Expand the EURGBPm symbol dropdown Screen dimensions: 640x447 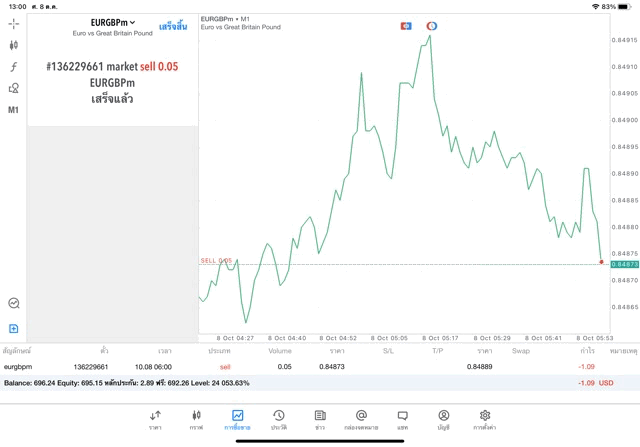112,23
